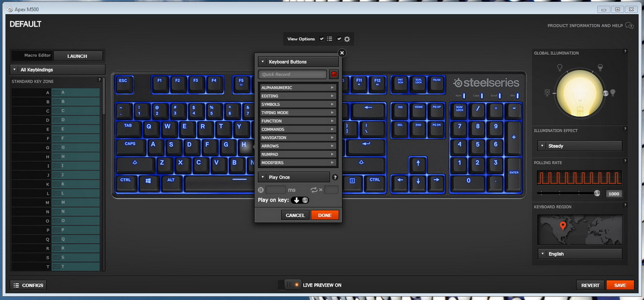Expand the MODIFIERS category
The height and width of the screenshot is (300, 644).
click(298, 163)
